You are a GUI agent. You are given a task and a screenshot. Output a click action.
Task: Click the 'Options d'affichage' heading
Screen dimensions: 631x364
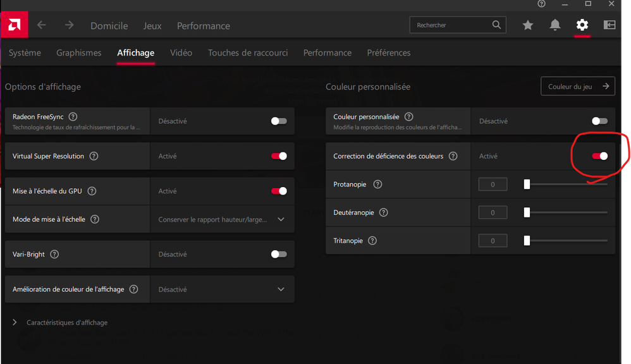click(42, 87)
